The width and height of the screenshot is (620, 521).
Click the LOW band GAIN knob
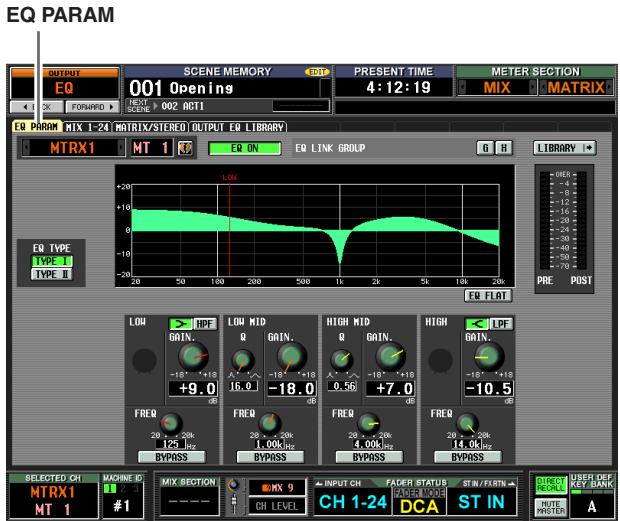click(193, 357)
